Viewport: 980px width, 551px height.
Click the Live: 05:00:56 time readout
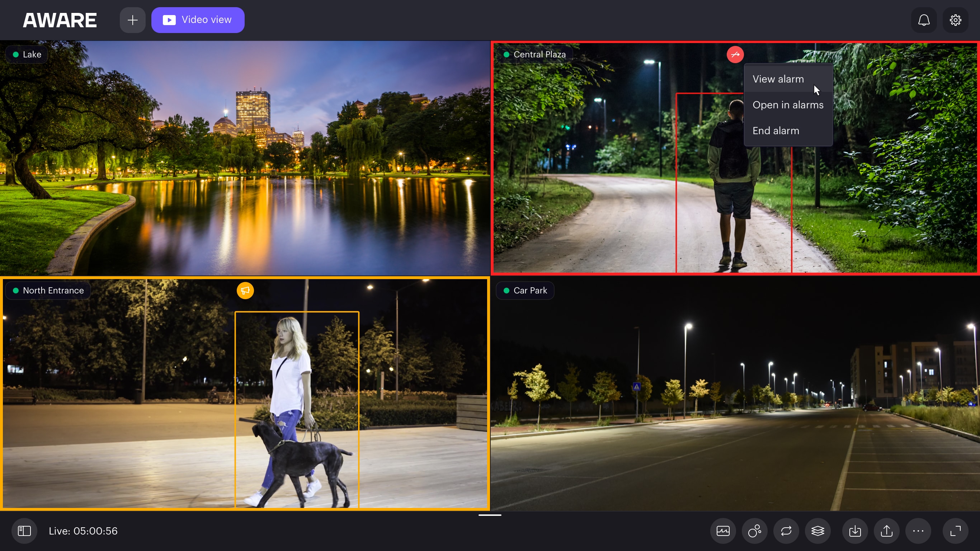tap(83, 531)
